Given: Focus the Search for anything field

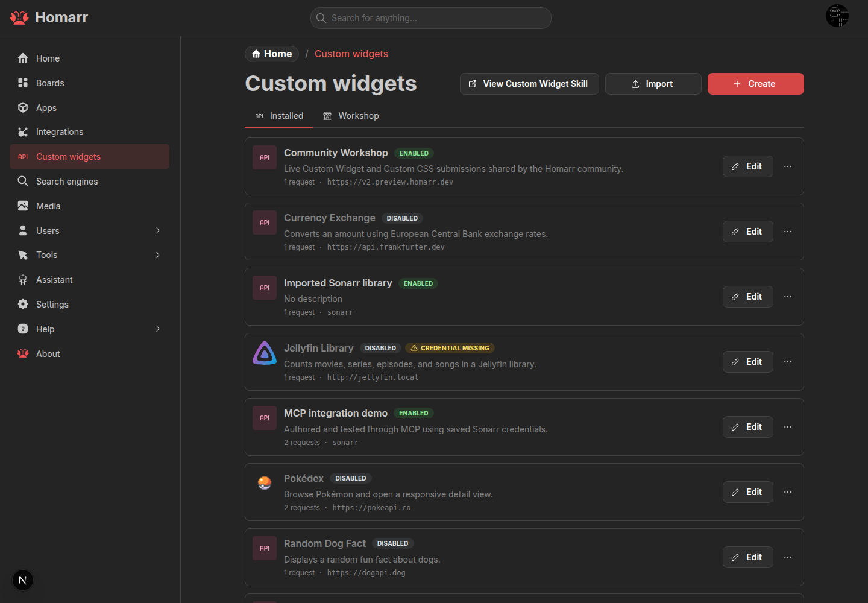Looking at the screenshot, I should pyautogui.click(x=431, y=18).
